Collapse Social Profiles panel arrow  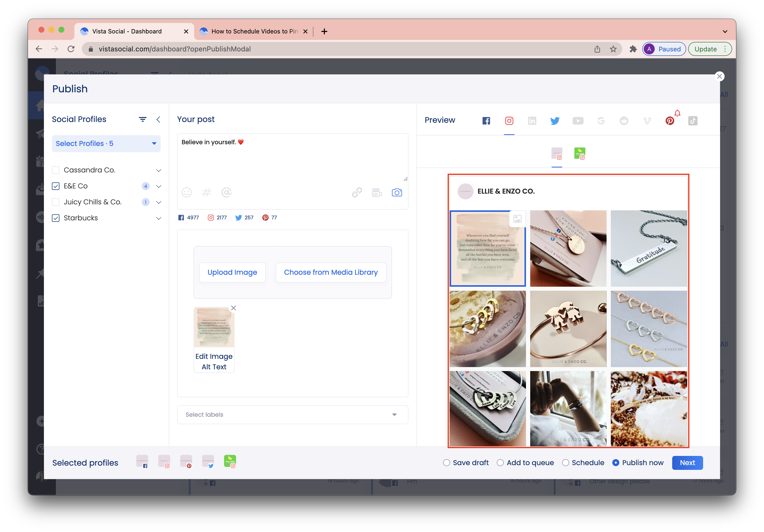point(158,120)
